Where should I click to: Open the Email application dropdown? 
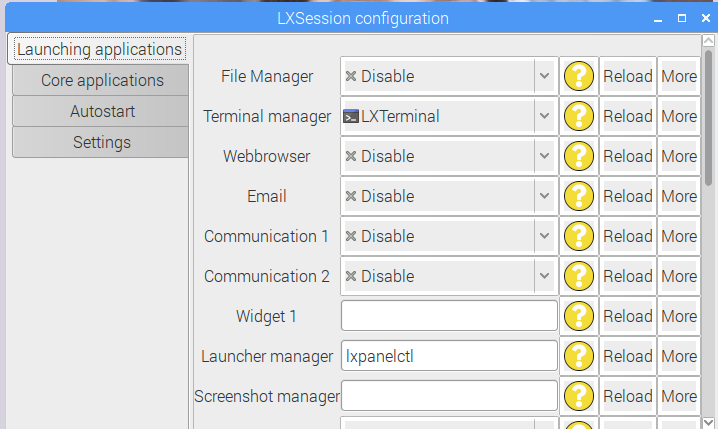[449, 196]
